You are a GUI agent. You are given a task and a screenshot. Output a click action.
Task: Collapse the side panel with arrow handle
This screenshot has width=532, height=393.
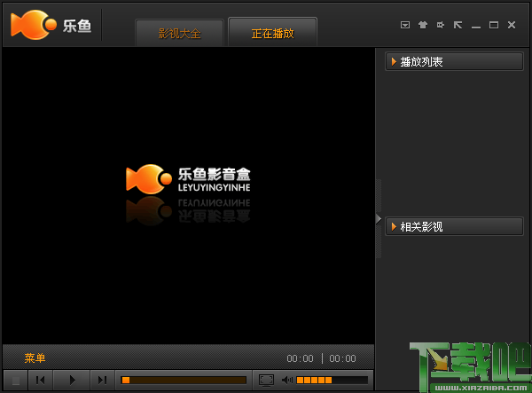point(379,219)
